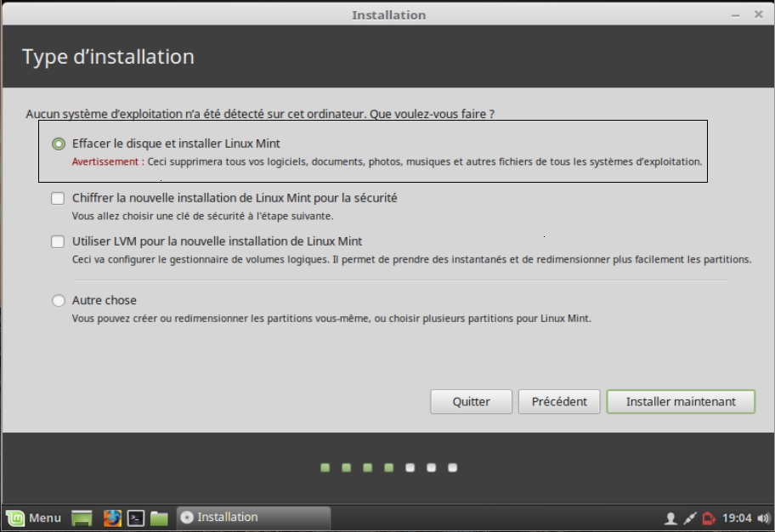Open the 19:04 clock calendar
775x532 pixels.
pyautogui.click(x=737, y=518)
